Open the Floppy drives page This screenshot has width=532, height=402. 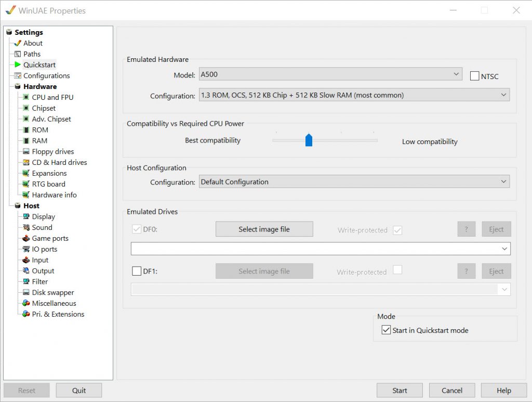(x=53, y=151)
